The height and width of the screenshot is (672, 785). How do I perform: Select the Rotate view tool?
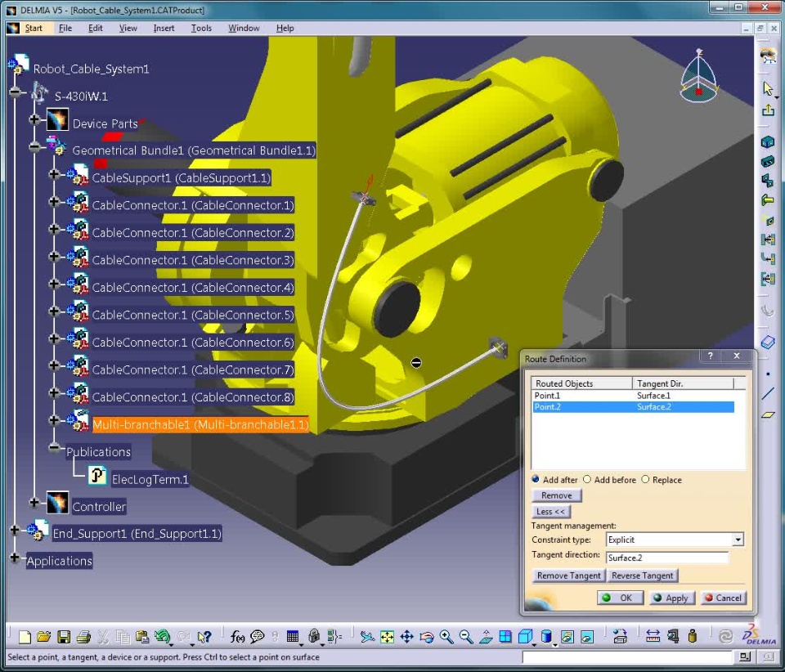pyautogui.click(x=427, y=637)
